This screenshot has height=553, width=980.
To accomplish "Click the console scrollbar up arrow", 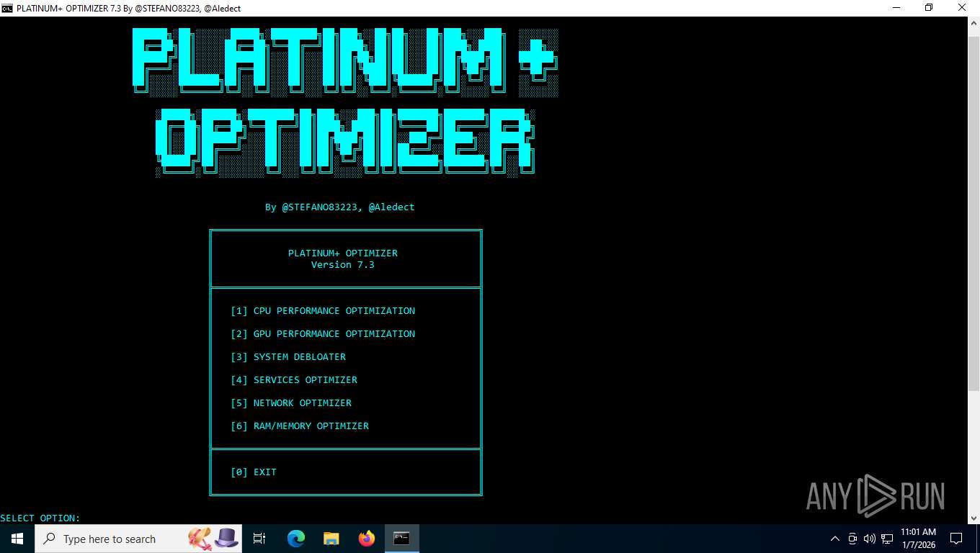I will 974,23.
